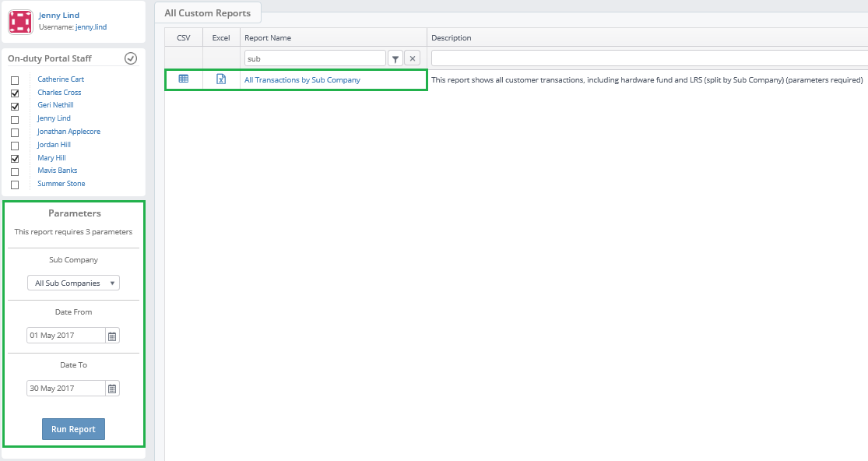The image size is (868, 461).
Task: Click Jenny Lind's profile avatar icon
Action: 20,22
